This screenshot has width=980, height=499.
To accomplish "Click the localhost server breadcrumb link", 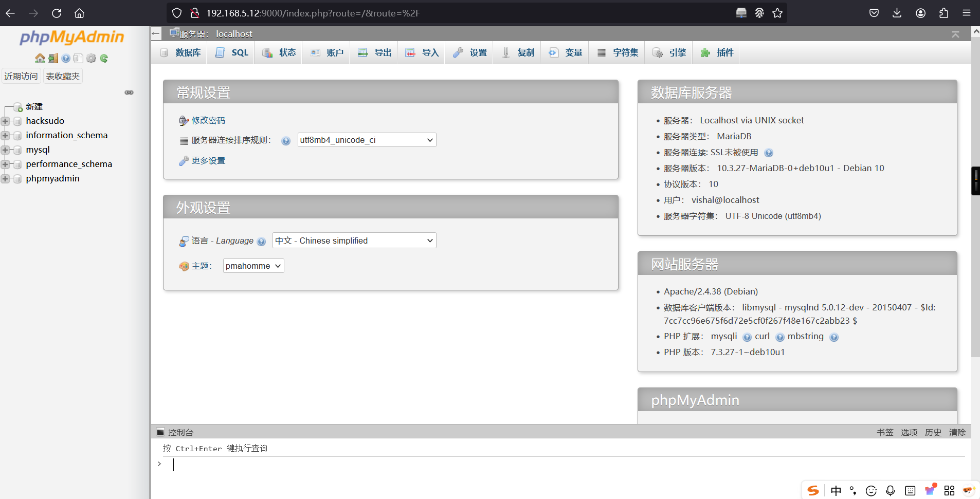I will click(234, 34).
